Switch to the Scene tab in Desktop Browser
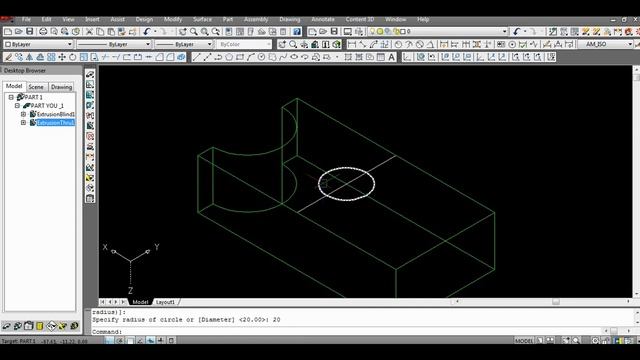The width and height of the screenshot is (640, 360). 36,87
